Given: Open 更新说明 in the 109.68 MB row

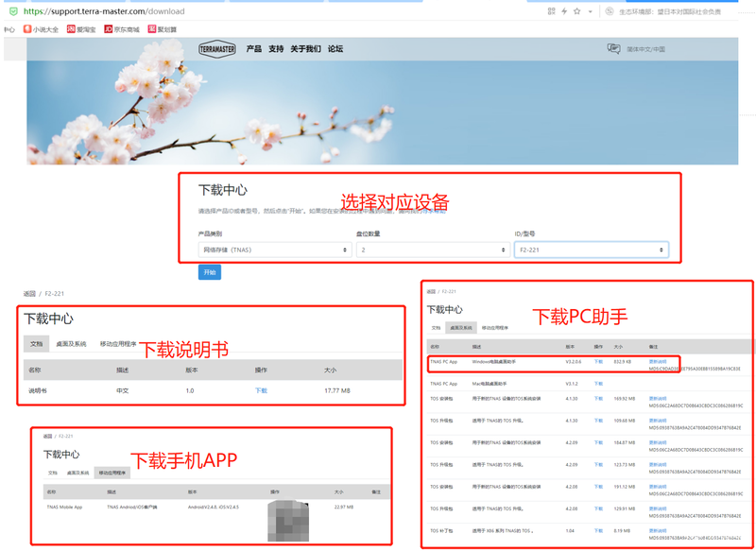Looking at the screenshot, I should [x=658, y=421].
